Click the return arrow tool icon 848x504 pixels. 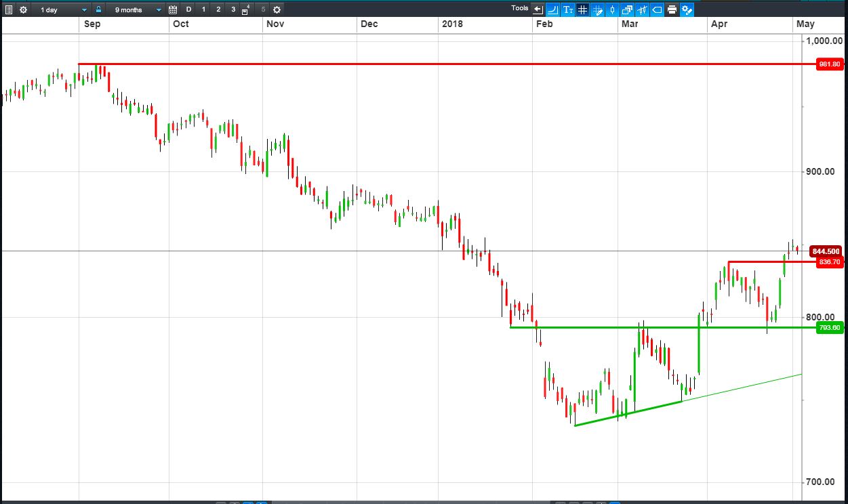click(538, 9)
